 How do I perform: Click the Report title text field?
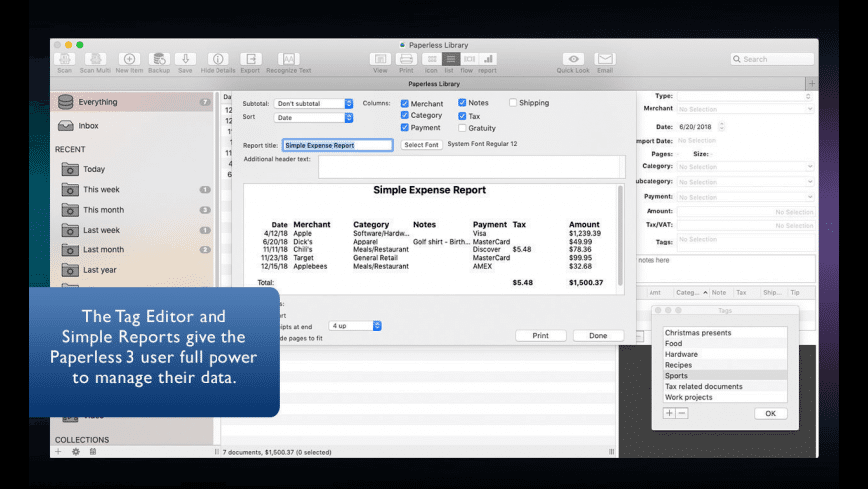click(x=337, y=145)
